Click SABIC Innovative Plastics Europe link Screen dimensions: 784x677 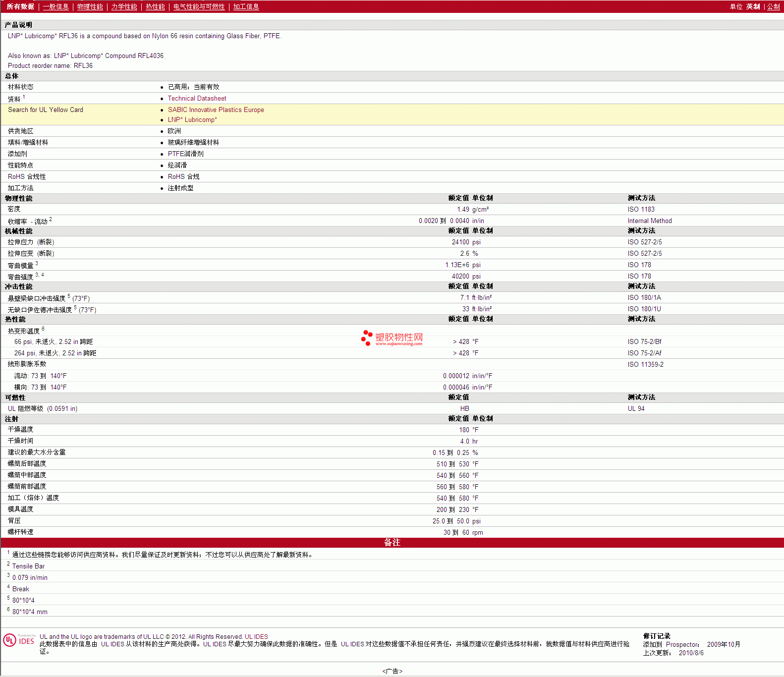point(216,110)
